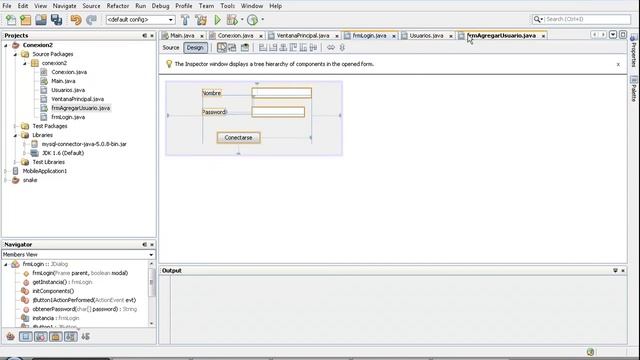Dismiss the Inspector hint message
This screenshot has width=640, height=360.
pos(618,64)
